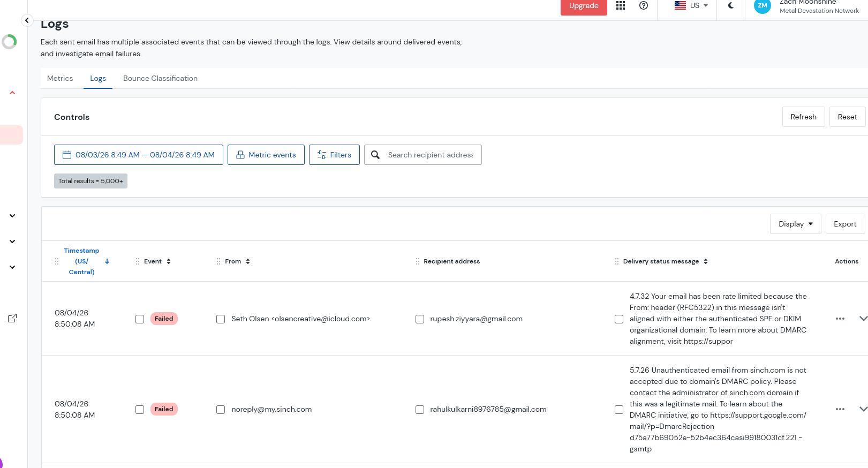Screen dimensions: 868x468
Task: Tick the noreply@my.sinch.com checkbox
Action: pyautogui.click(x=221, y=410)
